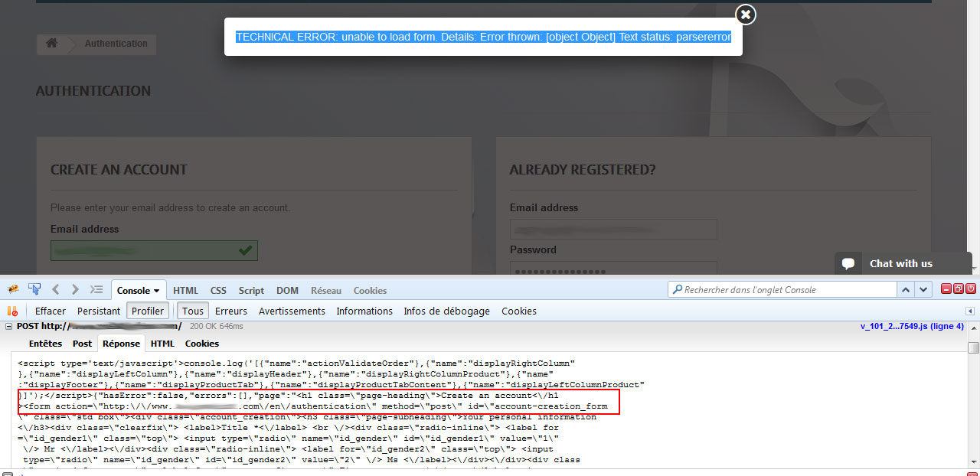The height and width of the screenshot is (476, 980).
Task: Open the Firebug bug icon menu
Action: pyautogui.click(x=14, y=289)
